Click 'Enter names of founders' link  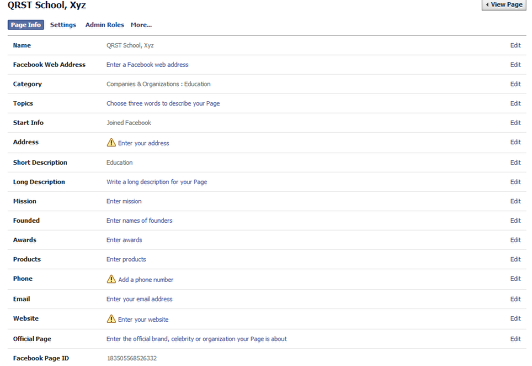pyautogui.click(x=139, y=220)
